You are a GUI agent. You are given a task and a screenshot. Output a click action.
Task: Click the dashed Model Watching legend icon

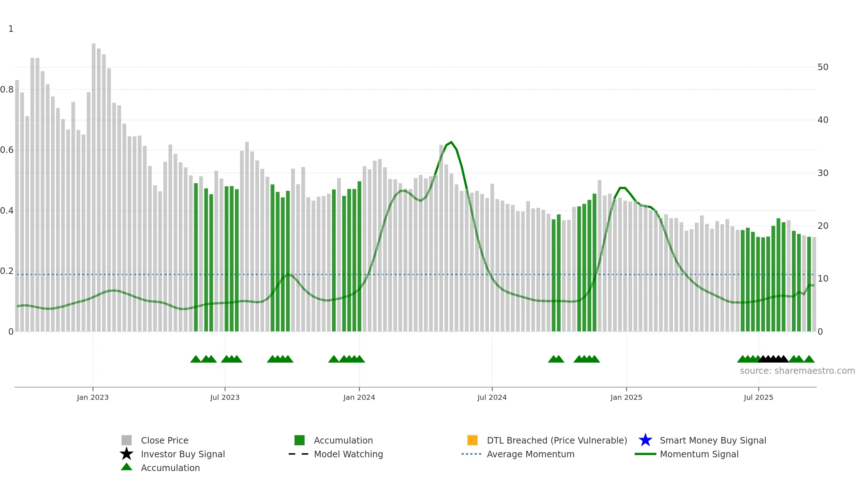click(299, 454)
